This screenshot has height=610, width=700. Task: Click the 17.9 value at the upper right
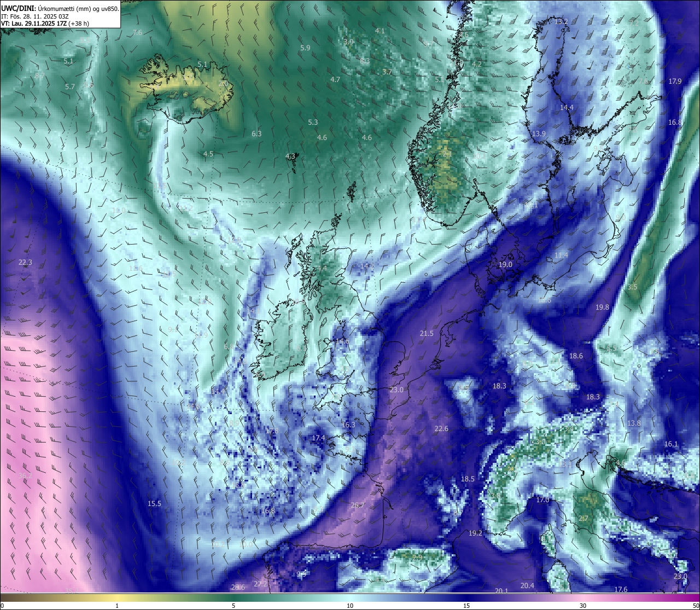click(675, 82)
